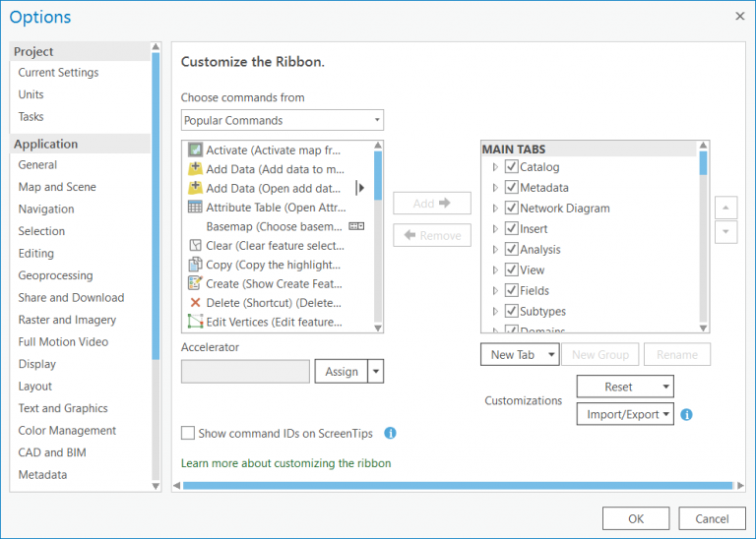The image size is (756, 539).
Task: Uncheck the Catalog tab checkbox
Action: (511, 167)
